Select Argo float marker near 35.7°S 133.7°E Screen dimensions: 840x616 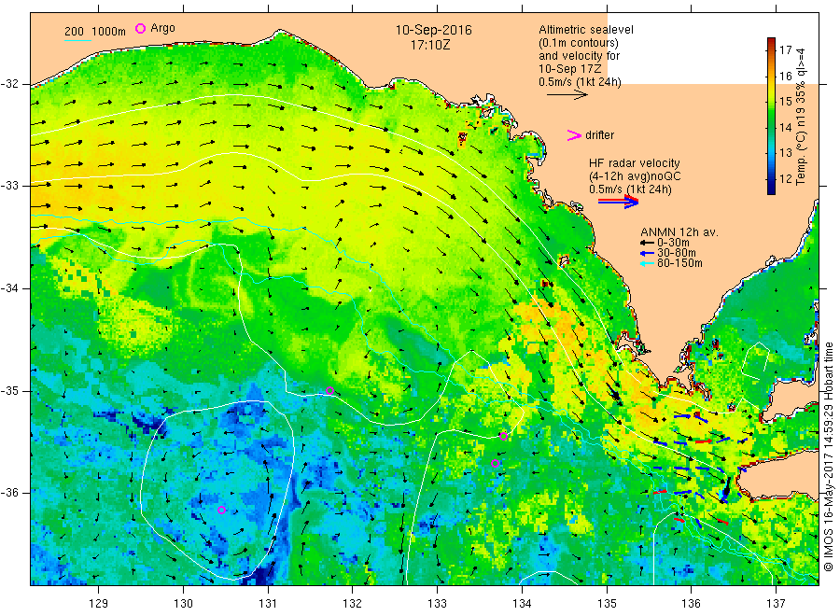[495, 463]
